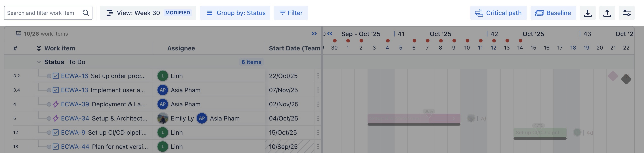Open the Filter button

pos(291,13)
